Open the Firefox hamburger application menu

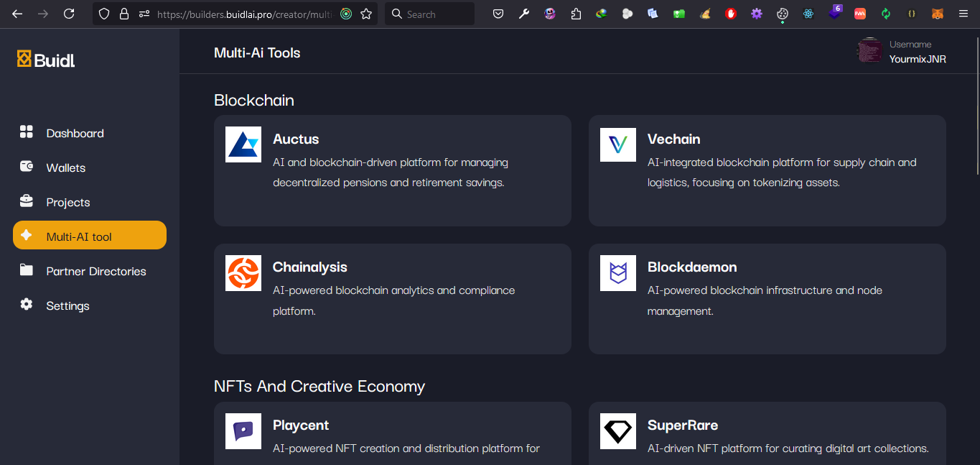[962, 14]
